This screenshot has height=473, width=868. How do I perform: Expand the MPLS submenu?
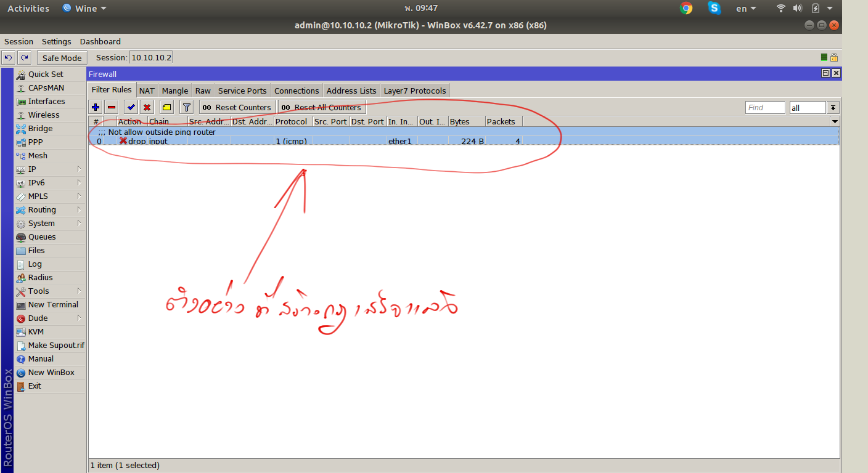point(51,196)
